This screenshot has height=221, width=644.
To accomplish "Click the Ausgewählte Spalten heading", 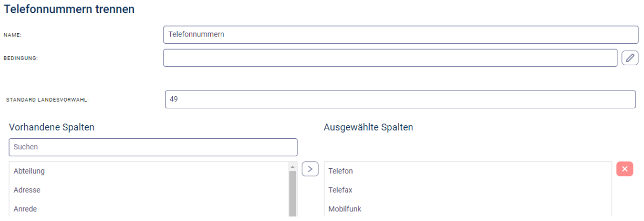I will [368, 127].
